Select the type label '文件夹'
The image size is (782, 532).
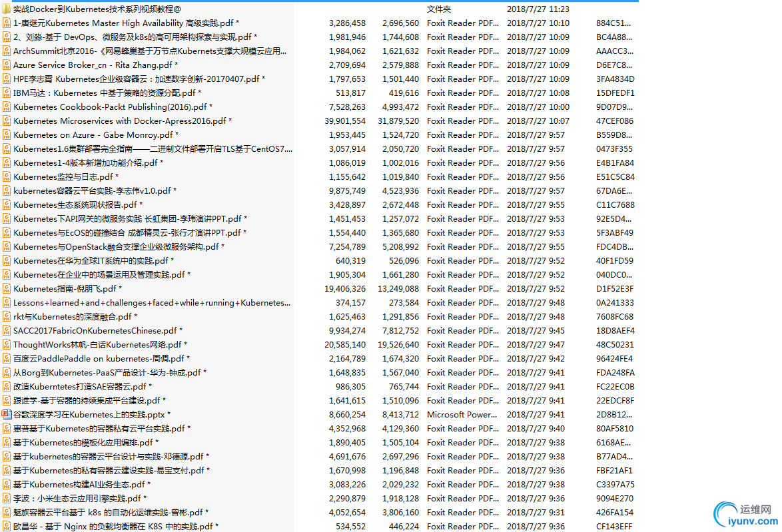click(439, 9)
